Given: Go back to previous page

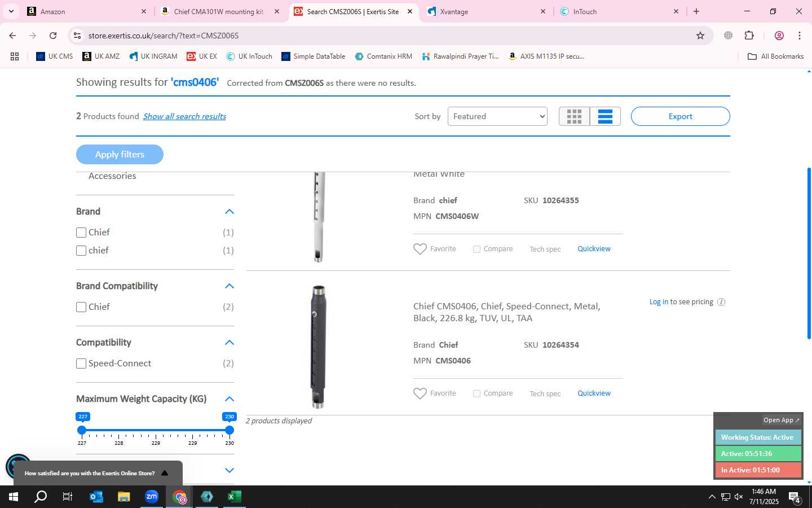Looking at the screenshot, I should [x=12, y=36].
